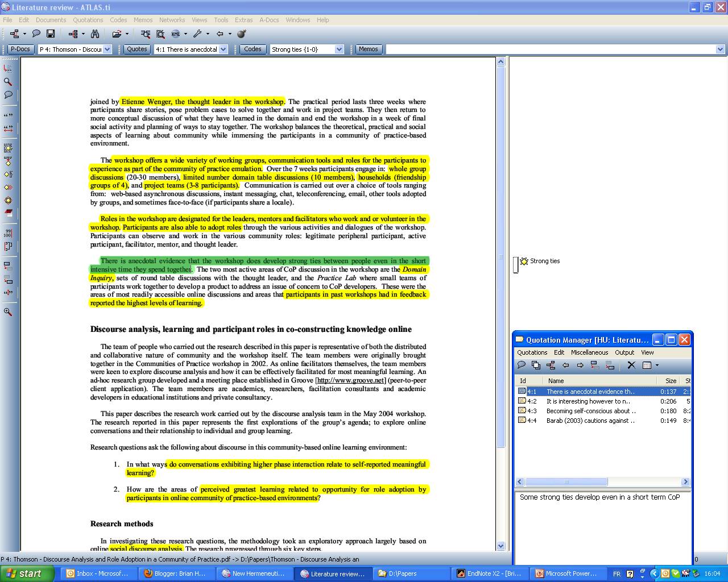The width and height of the screenshot is (728, 582).
Task: Click the back arrow in Quotation Manager toolbar
Action: [x=565, y=365]
